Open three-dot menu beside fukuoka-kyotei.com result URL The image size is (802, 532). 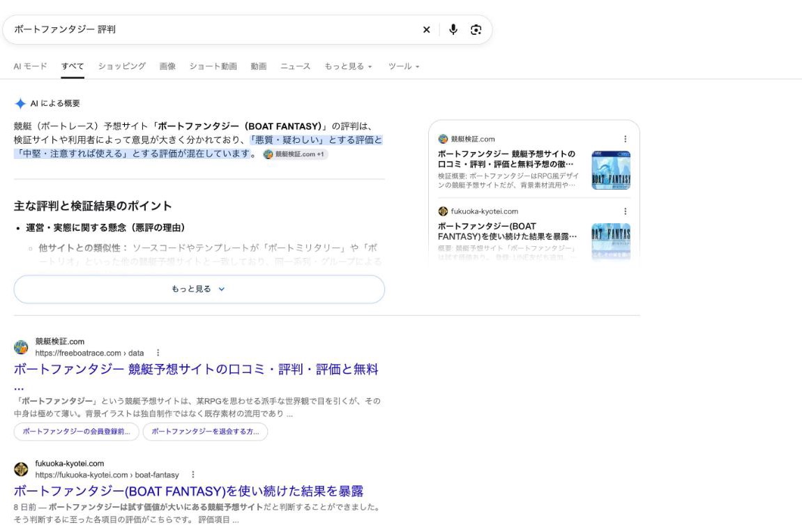[192, 475]
